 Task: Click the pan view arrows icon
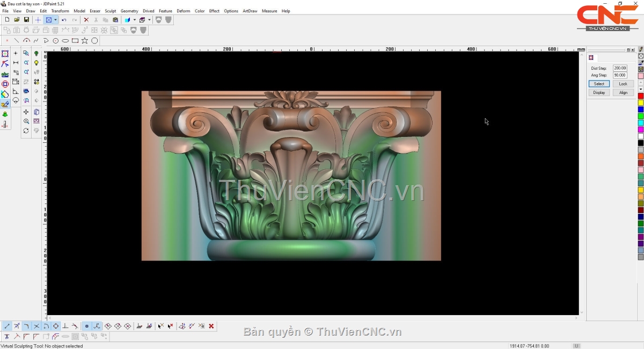[x=26, y=112]
